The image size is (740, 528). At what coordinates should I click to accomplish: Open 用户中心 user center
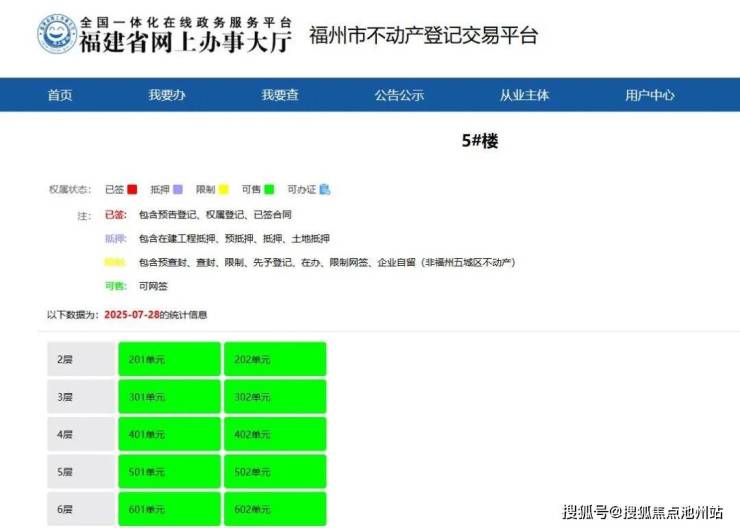point(650,95)
